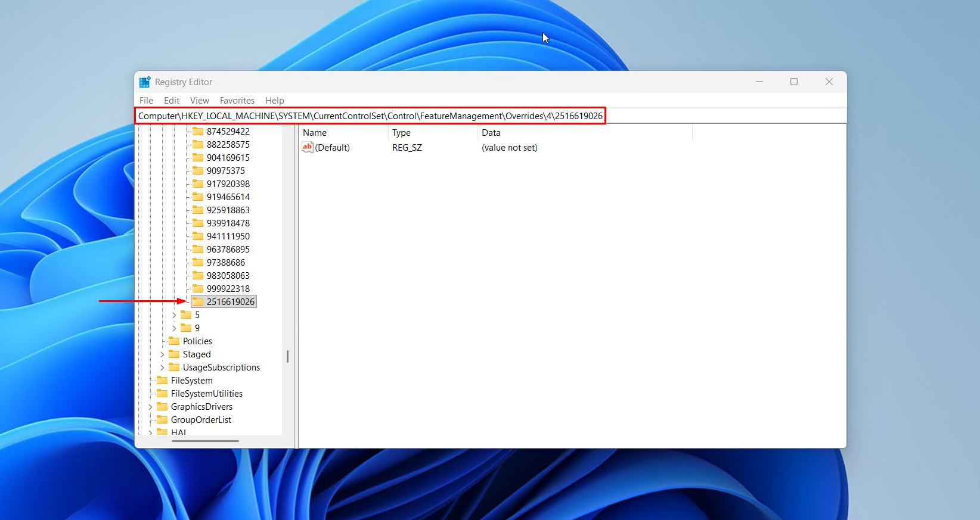Expand the Staged key

(162, 354)
